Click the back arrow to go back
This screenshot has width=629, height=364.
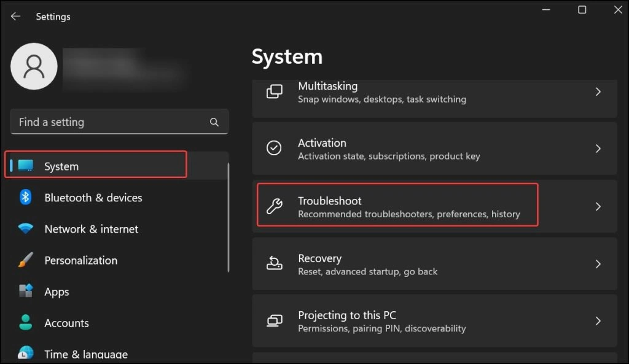pos(15,16)
